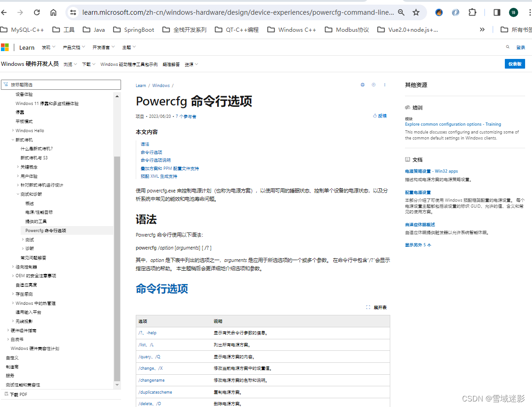Open 电源策略设置 - Win32 apps link
The width and height of the screenshot is (532, 407).
pyautogui.click(x=431, y=171)
